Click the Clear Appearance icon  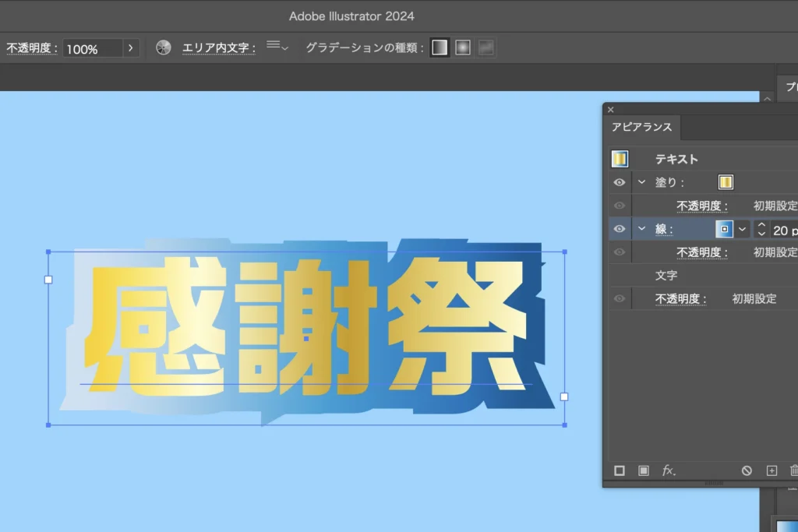click(x=747, y=470)
